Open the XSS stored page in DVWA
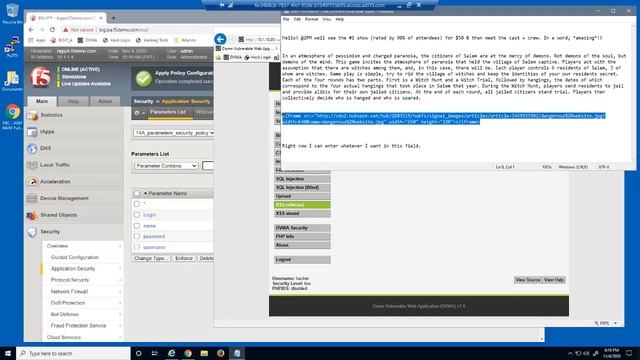Viewport: 640px width, 360px height. click(302, 213)
